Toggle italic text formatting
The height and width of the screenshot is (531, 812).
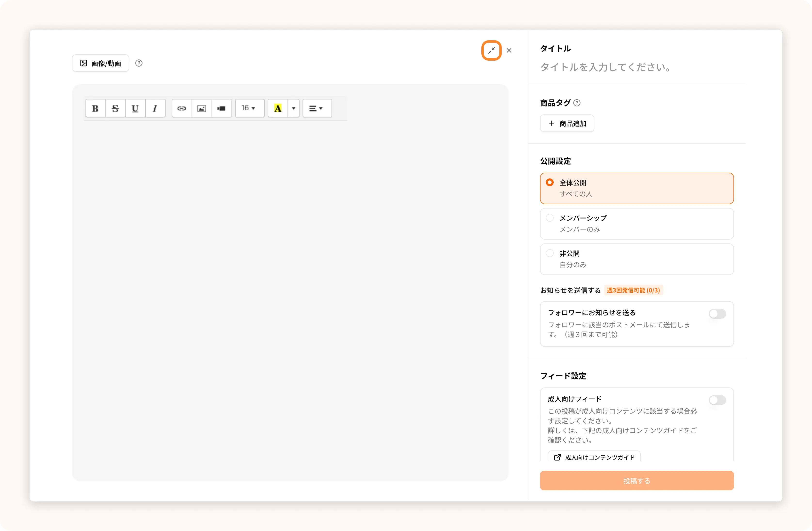pyautogui.click(x=155, y=109)
